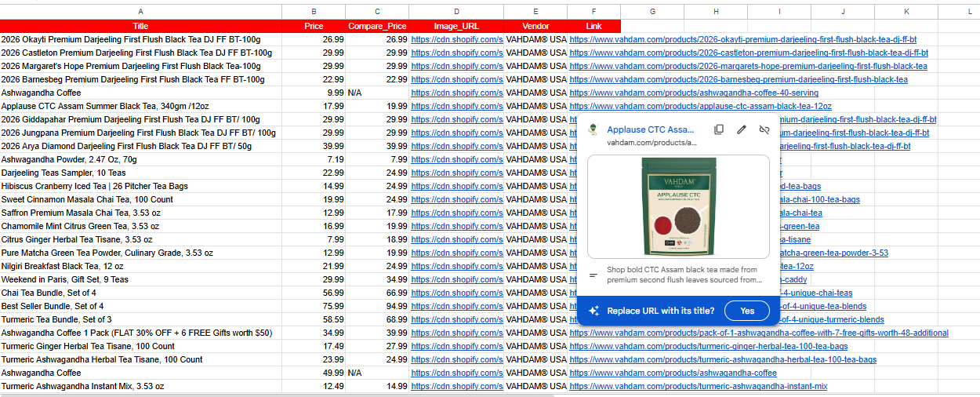The width and height of the screenshot is (980, 397).
Task: Select price 75.99 for Best Seller Bundle
Action: (x=314, y=306)
